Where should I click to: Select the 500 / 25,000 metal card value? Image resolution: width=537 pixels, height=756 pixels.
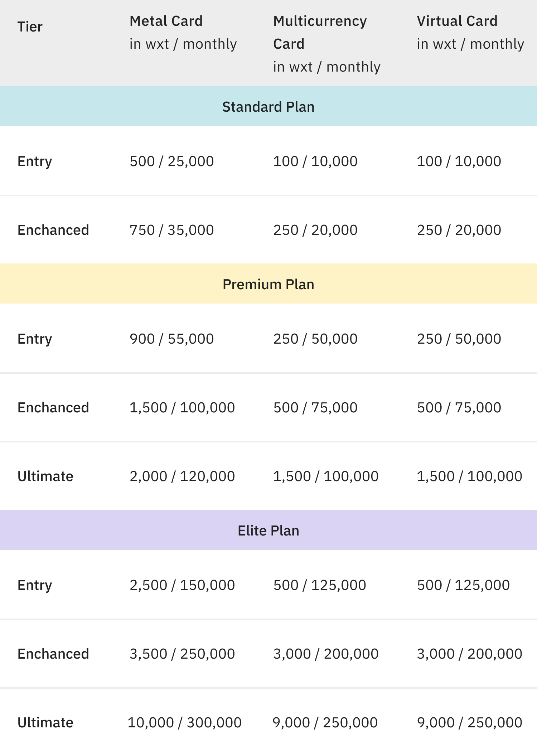(172, 161)
